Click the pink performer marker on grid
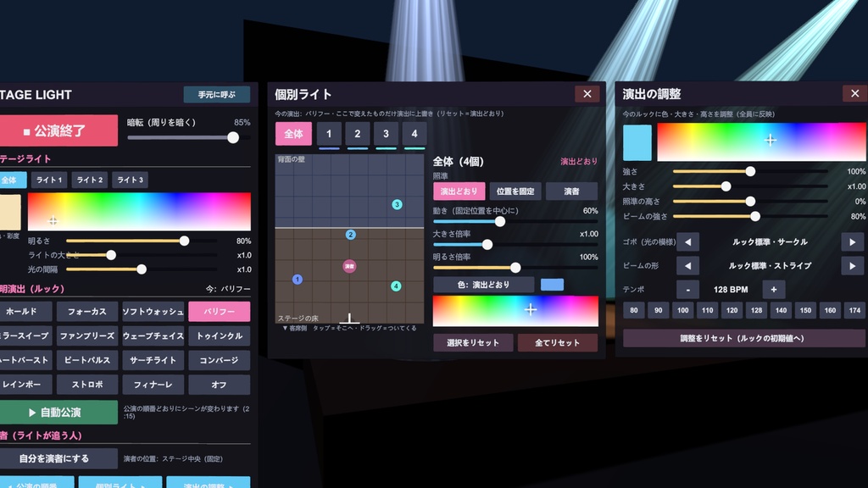868x488 pixels. (x=349, y=267)
